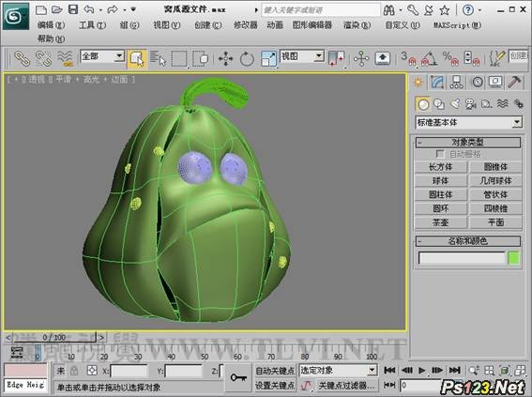The height and width of the screenshot is (397, 532).
Task: Open the 渲染(R) menu
Action: click(357, 25)
